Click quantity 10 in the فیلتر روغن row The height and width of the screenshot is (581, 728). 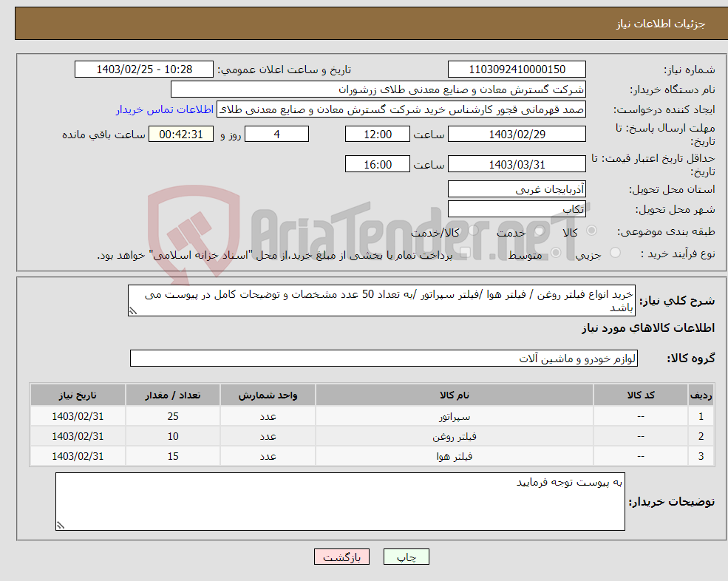coord(173,436)
